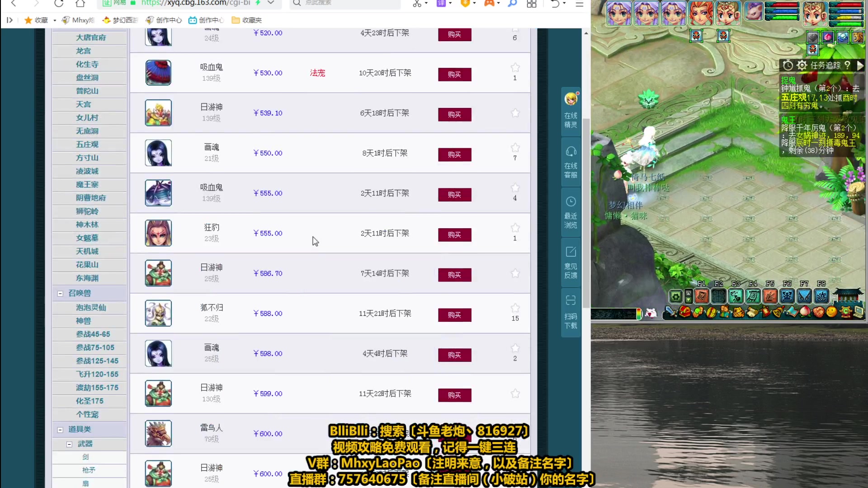Open the 意见反馈 feedback icon
868x488 pixels.
(x=571, y=262)
